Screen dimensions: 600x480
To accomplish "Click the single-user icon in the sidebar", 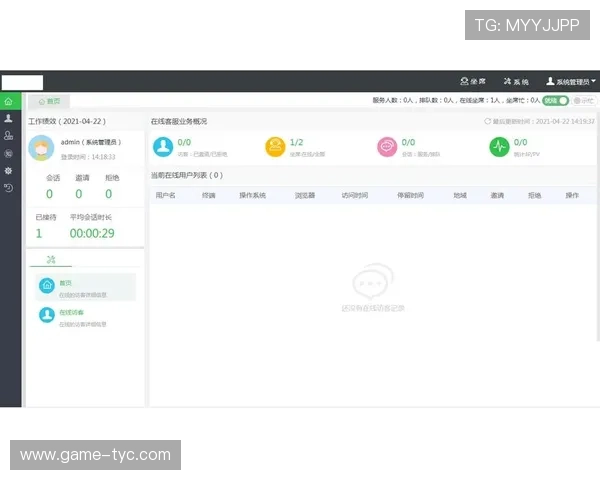I will click(x=8, y=118).
